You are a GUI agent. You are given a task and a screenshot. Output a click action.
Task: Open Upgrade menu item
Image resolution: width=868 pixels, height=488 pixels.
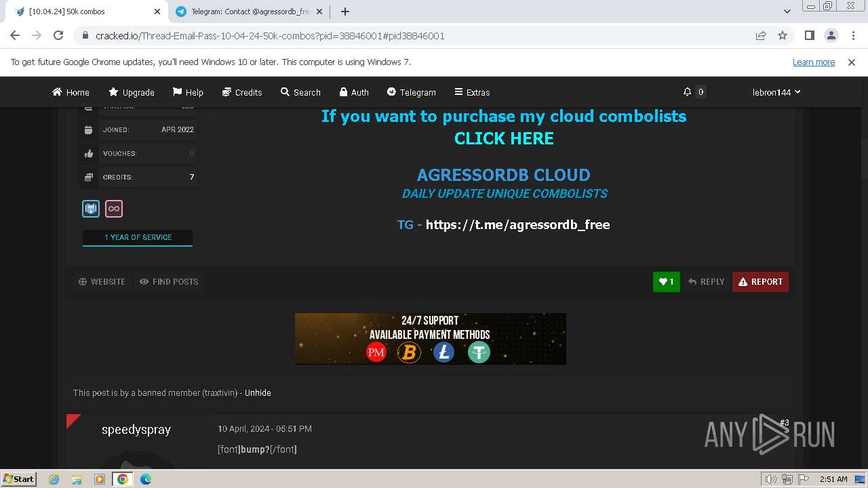pos(132,92)
